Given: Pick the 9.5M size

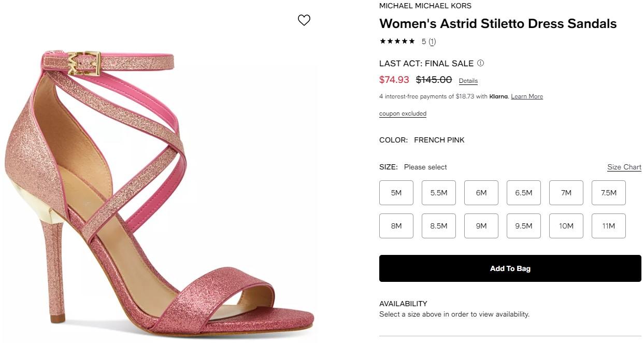Looking at the screenshot, I should pos(524,226).
